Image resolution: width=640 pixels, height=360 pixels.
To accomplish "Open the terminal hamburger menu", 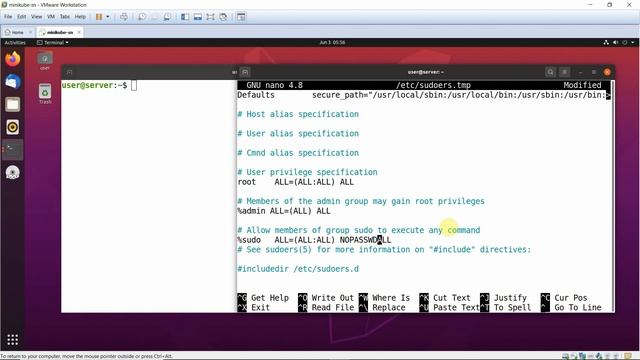I will tap(564, 72).
